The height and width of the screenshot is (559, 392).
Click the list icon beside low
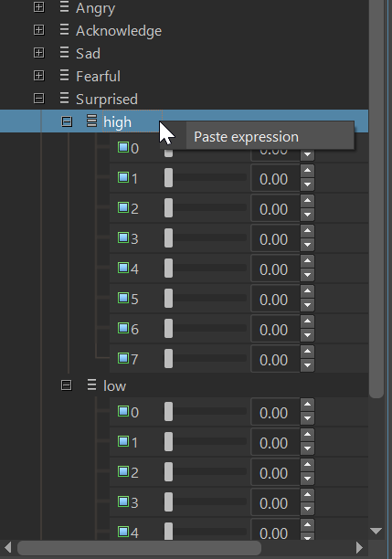pyautogui.click(x=91, y=385)
